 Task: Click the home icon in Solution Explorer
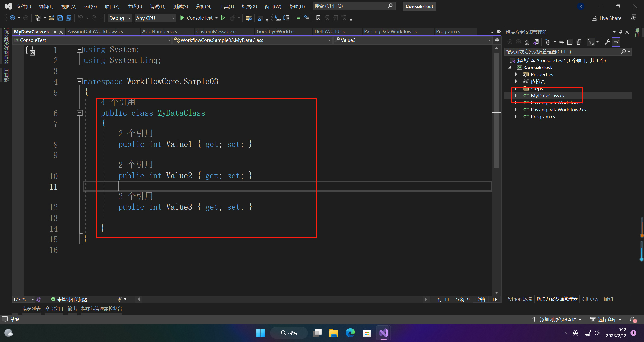(527, 42)
